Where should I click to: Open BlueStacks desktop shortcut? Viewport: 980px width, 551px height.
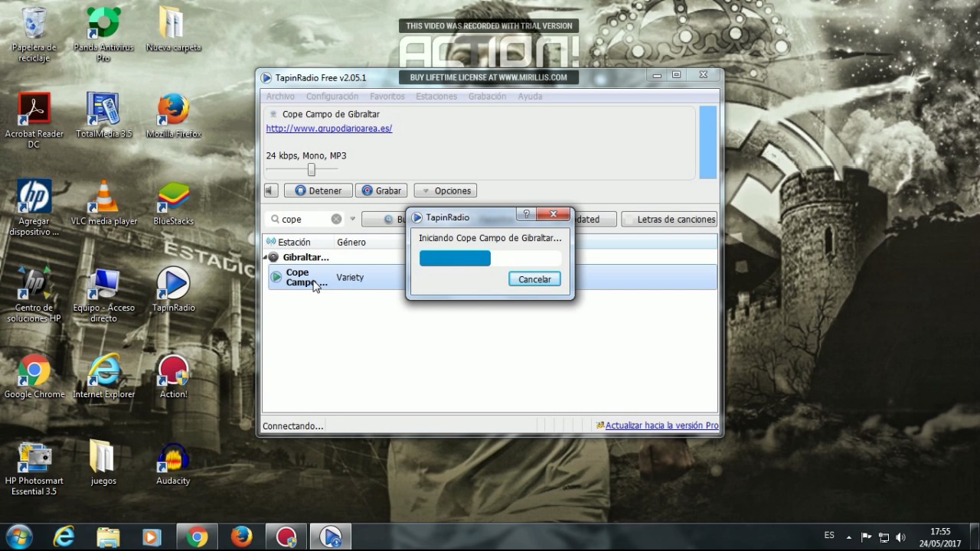173,204
